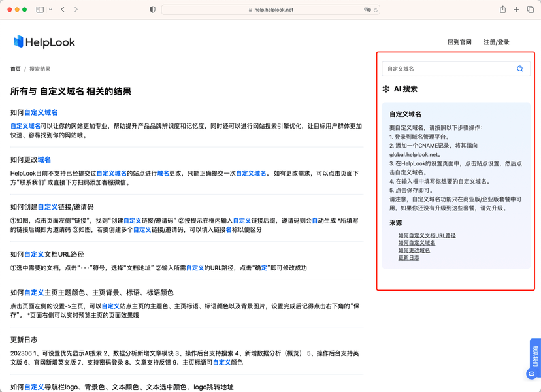The width and height of the screenshot is (541, 392).
Task: Click the step text 1. 登录到域名管理平台
Action: (x=419, y=137)
